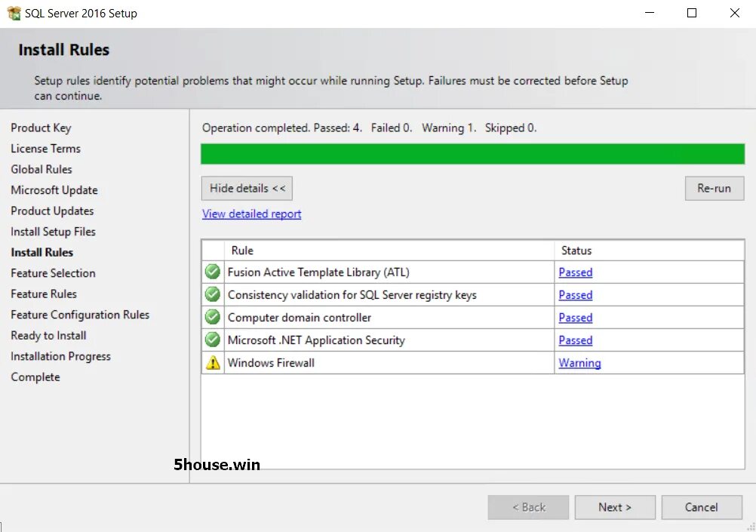Select the Ready to Install step
Viewport: 756px width, 532px height.
(x=49, y=335)
